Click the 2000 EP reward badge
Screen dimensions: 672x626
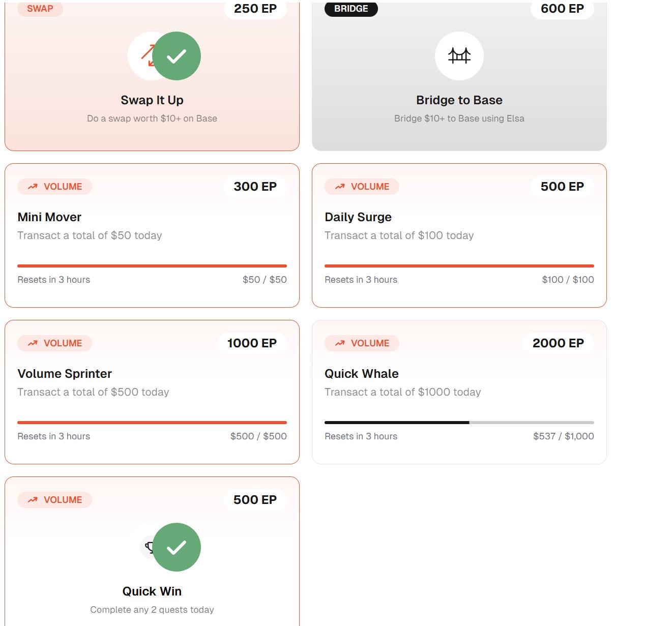point(558,343)
